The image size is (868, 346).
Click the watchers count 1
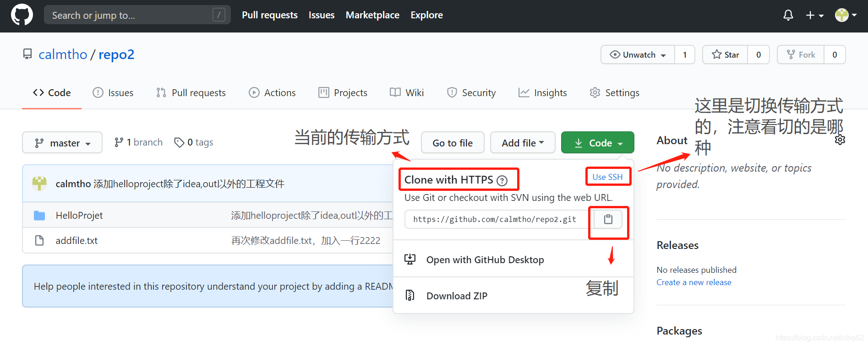[685, 54]
